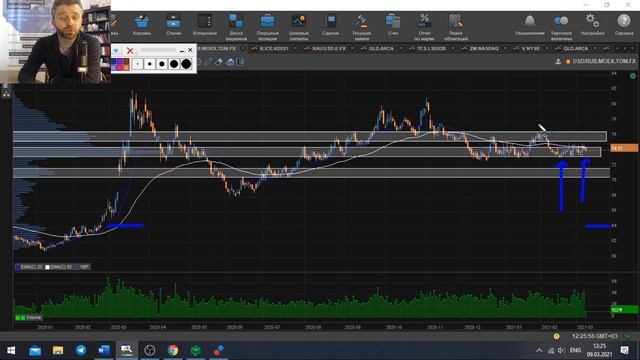Close the drawing toolbox window
Image resolution: width=640 pixels, height=360 pixels.
tap(190, 50)
